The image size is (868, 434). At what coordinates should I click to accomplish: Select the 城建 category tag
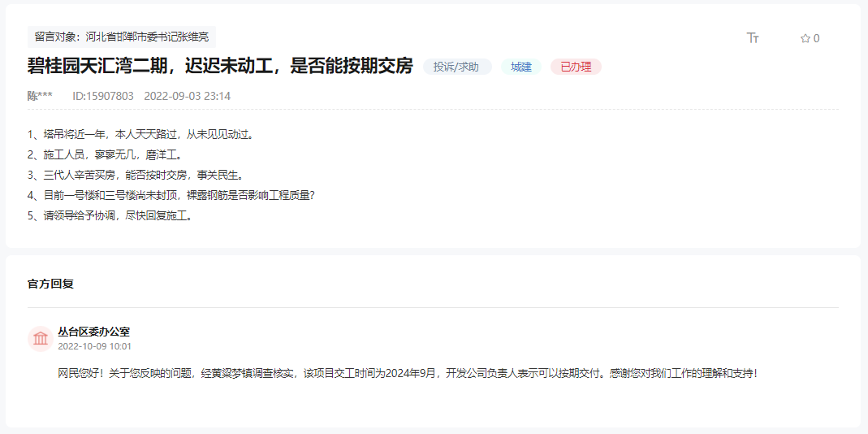(521, 67)
